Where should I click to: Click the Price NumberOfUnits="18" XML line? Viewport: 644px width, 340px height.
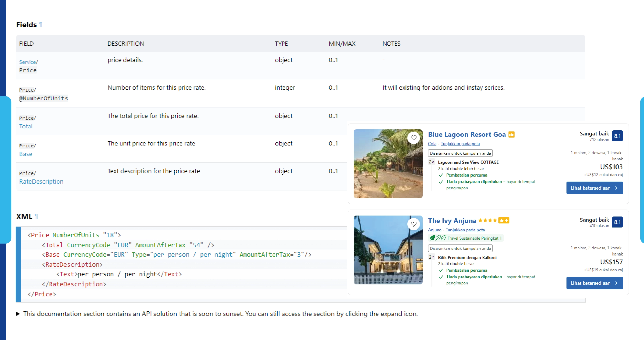pos(74,235)
